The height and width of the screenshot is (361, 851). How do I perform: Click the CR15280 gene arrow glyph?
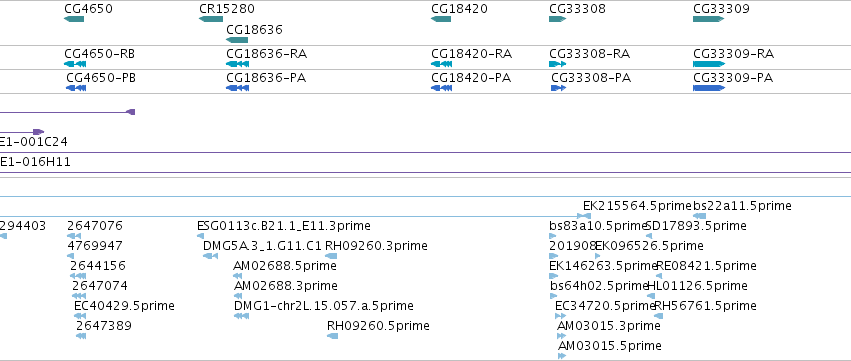tap(211, 19)
